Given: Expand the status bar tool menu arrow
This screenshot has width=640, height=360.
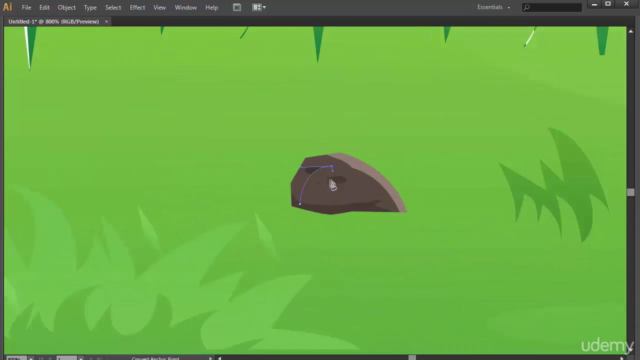Looking at the screenshot, I should pos(210,358).
